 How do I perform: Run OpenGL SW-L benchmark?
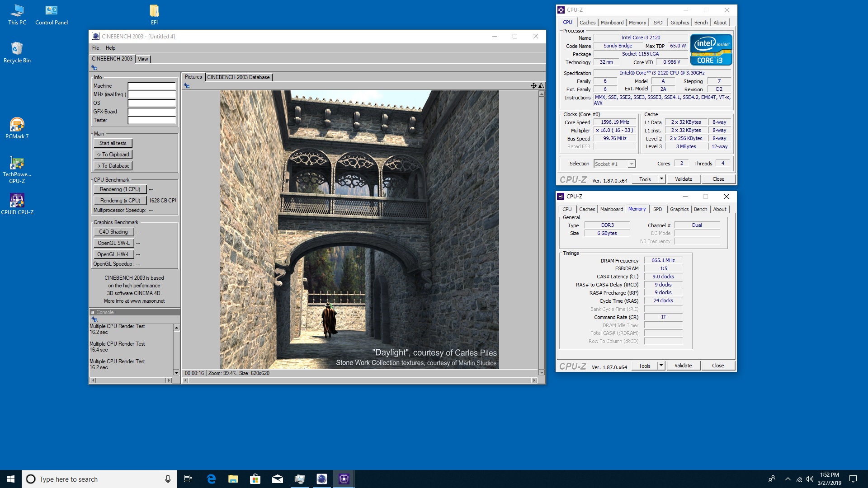[113, 243]
